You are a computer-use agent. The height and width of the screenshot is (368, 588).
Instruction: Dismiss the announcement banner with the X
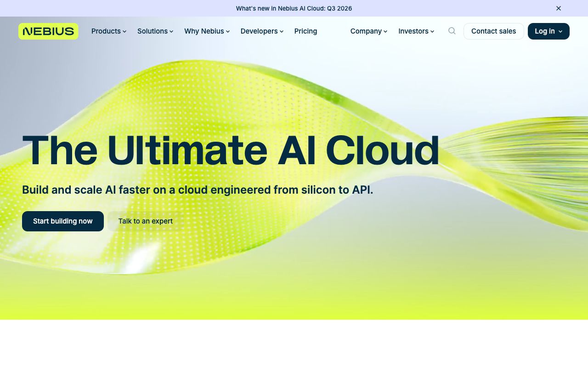559,8
